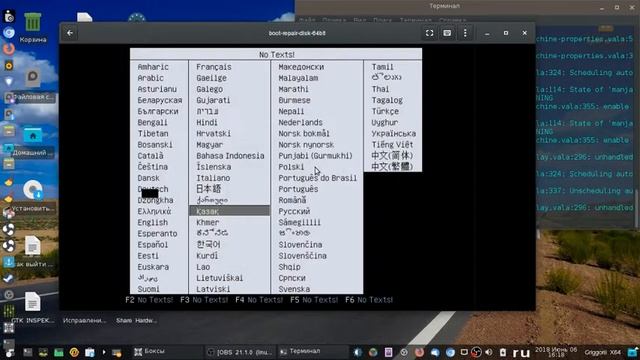The height and width of the screenshot is (360, 640).
Task: Open the volume speaker tray icon
Action: point(489,352)
